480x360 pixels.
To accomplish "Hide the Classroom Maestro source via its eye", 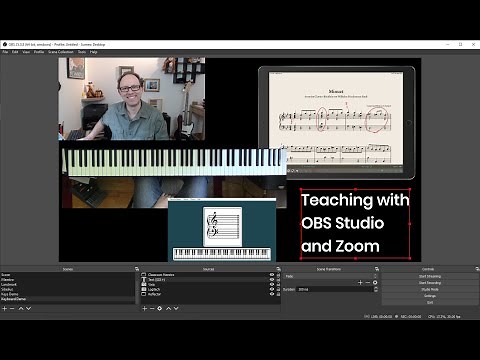I will click(272, 275).
